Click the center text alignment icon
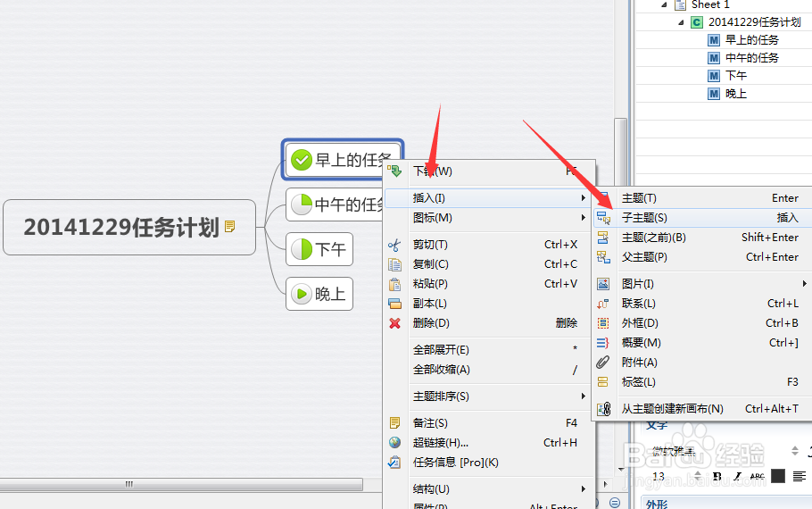The image size is (812, 509). tap(799, 476)
